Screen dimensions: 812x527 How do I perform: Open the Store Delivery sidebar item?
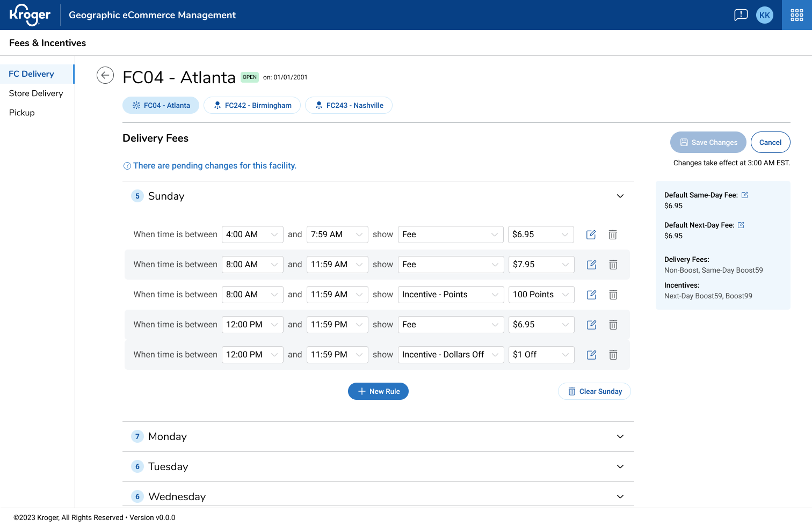(x=36, y=93)
